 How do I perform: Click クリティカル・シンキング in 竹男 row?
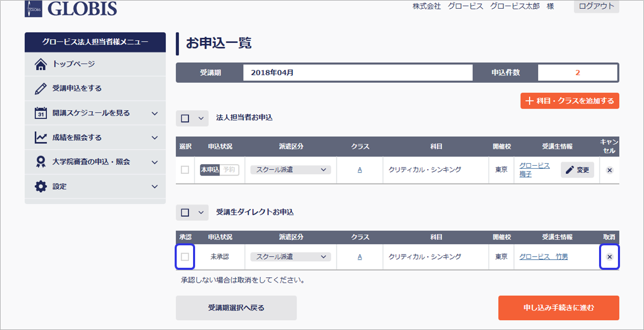pos(425,257)
